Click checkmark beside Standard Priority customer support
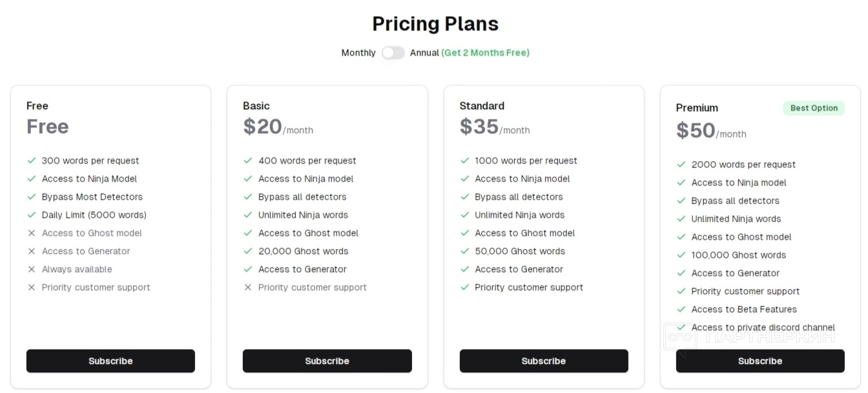 (464, 287)
